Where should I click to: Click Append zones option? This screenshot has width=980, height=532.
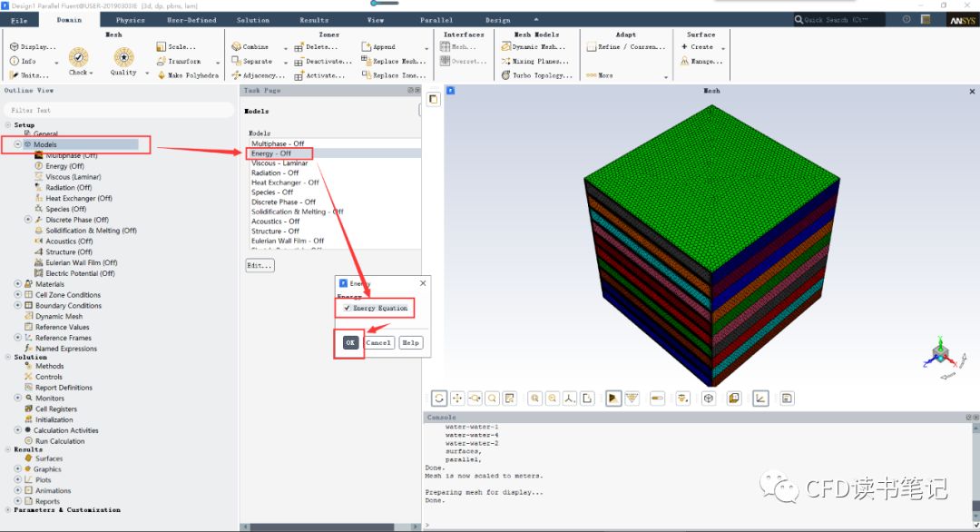point(378,47)
